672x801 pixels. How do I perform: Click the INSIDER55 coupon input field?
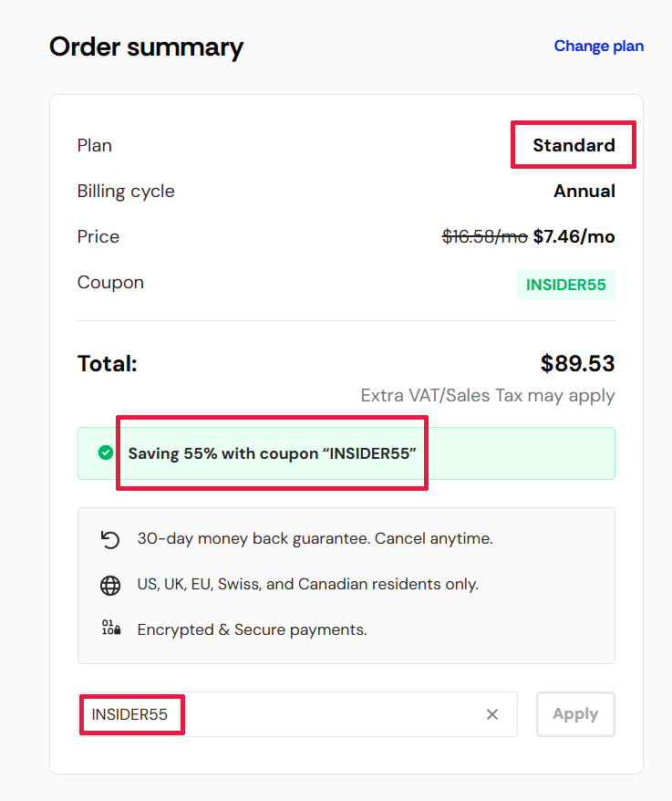coord(297,714)
